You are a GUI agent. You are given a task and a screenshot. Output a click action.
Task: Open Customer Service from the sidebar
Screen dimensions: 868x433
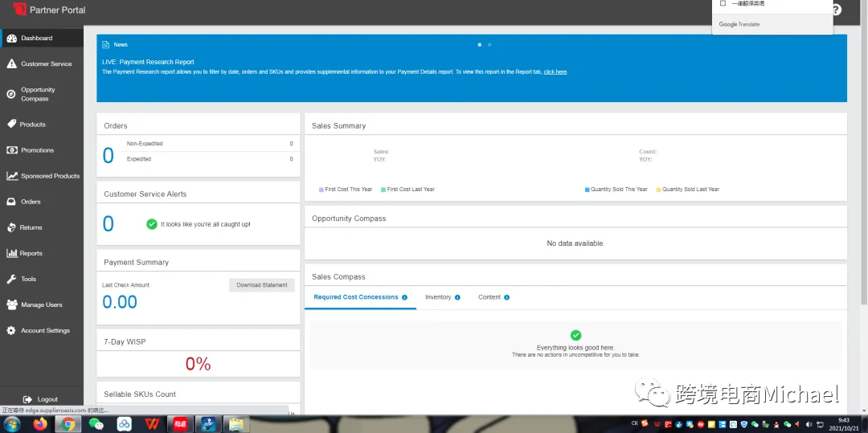coord(47,63)
